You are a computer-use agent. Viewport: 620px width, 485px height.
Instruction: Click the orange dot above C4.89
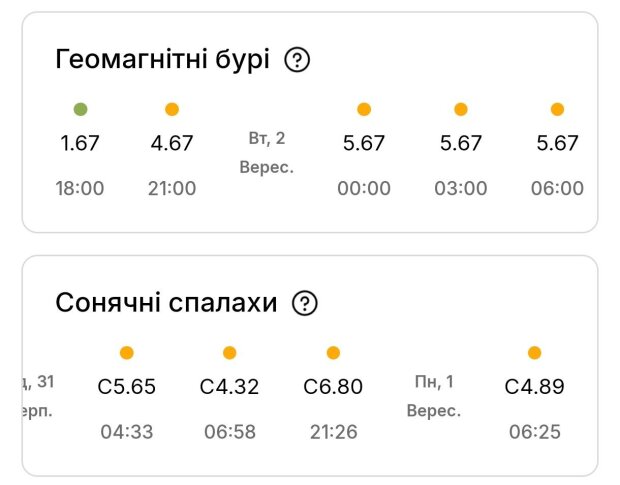[534, 353]
